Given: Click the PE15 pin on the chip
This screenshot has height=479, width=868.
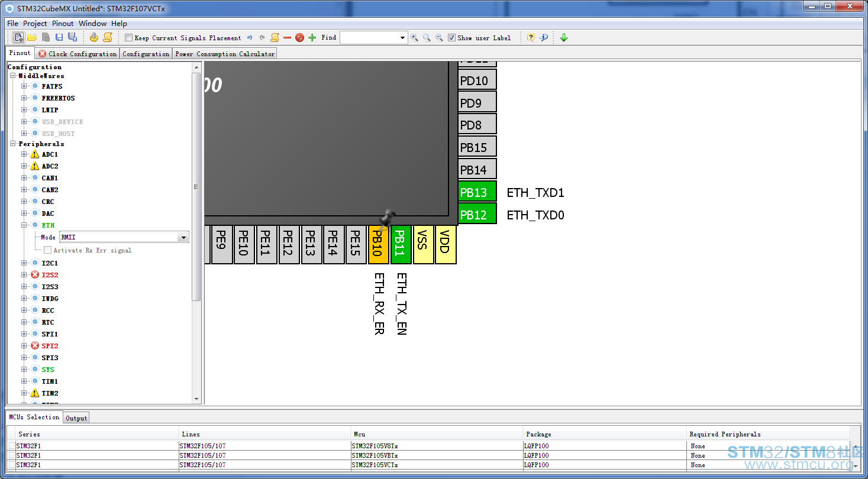Looking at the screenshot, I should point(356,244).
